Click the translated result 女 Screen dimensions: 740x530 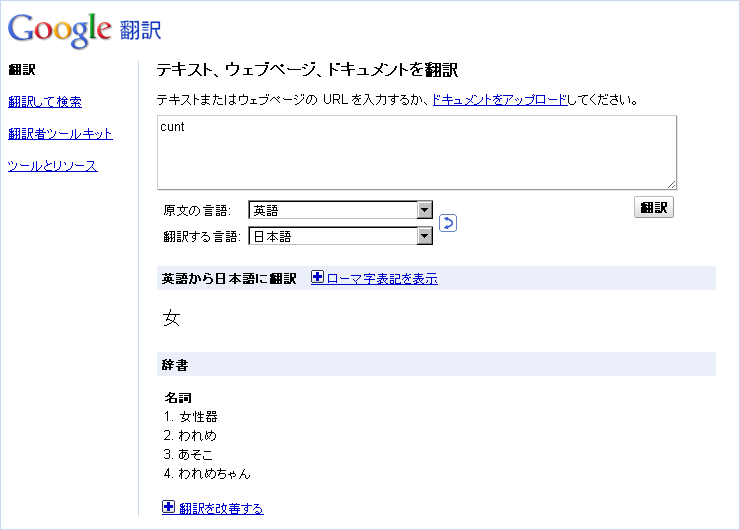coord(171,318)
